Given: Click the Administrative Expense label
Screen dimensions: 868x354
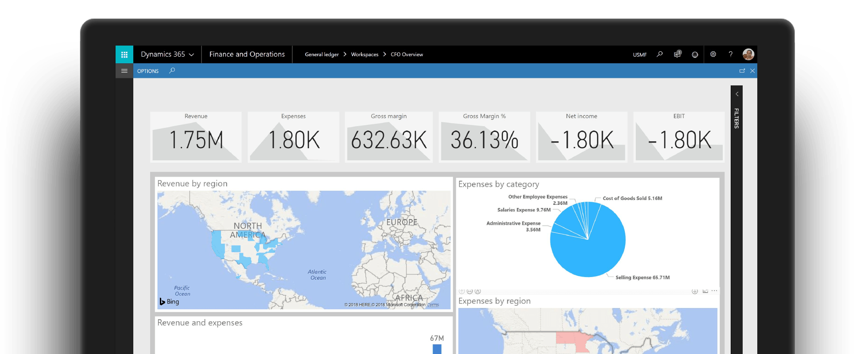Looking at the screenshot, I should (x=513, y=227).
